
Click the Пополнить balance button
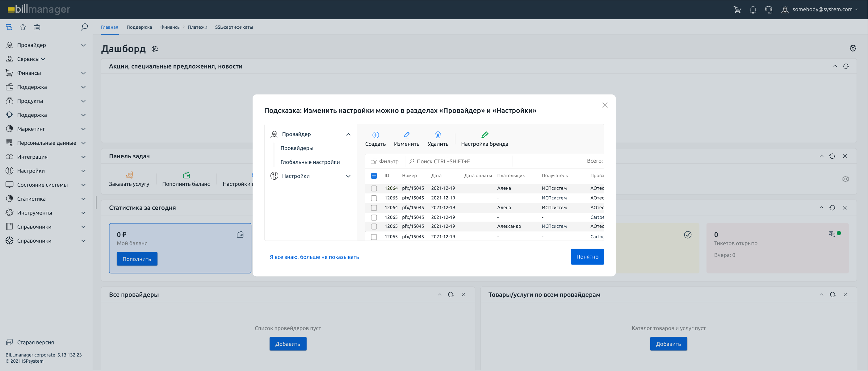137,259
